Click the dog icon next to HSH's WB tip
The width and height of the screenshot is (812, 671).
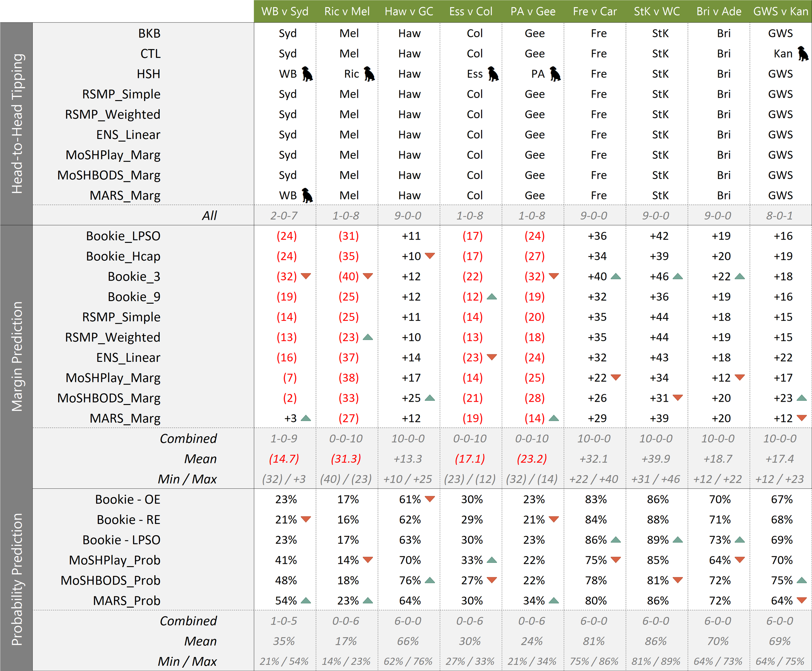click(x=307, y=74)
